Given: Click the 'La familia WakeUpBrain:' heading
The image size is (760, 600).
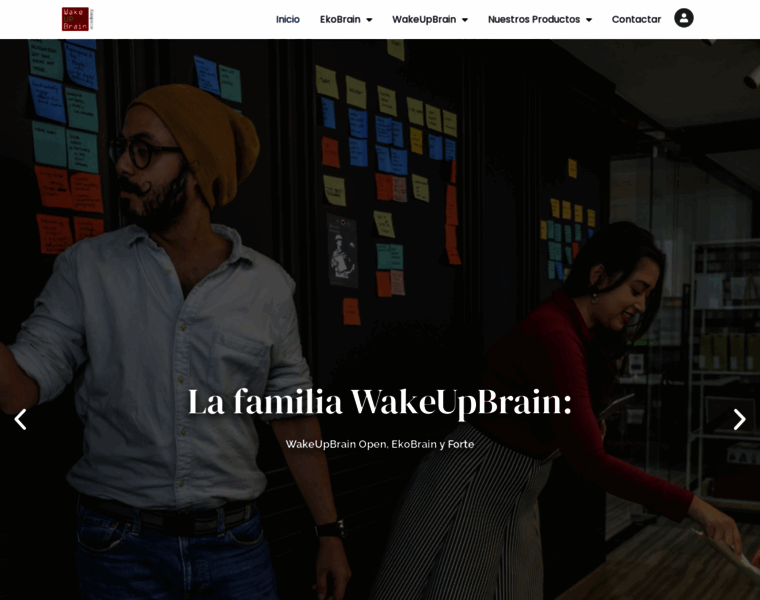Looking at the screenshot, I should click(380, 403).
